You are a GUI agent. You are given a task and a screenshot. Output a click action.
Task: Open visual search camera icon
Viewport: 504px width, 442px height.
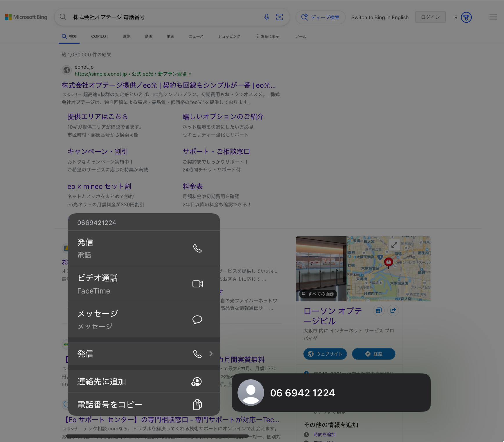click(x=279, y=17)
